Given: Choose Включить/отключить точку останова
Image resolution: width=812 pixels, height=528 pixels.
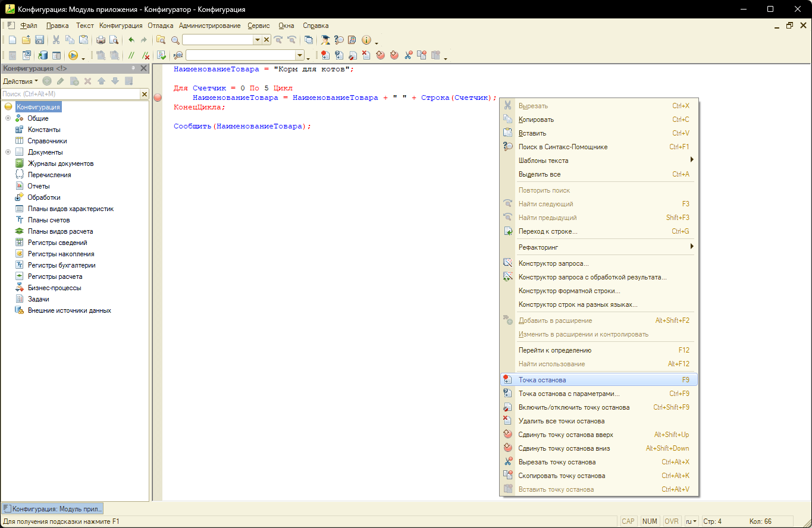Looking at the screenshot, I should coord(599,407).
